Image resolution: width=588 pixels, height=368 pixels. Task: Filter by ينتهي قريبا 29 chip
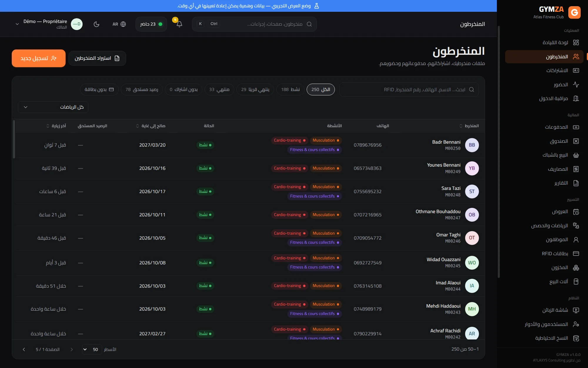coord(255,89)
